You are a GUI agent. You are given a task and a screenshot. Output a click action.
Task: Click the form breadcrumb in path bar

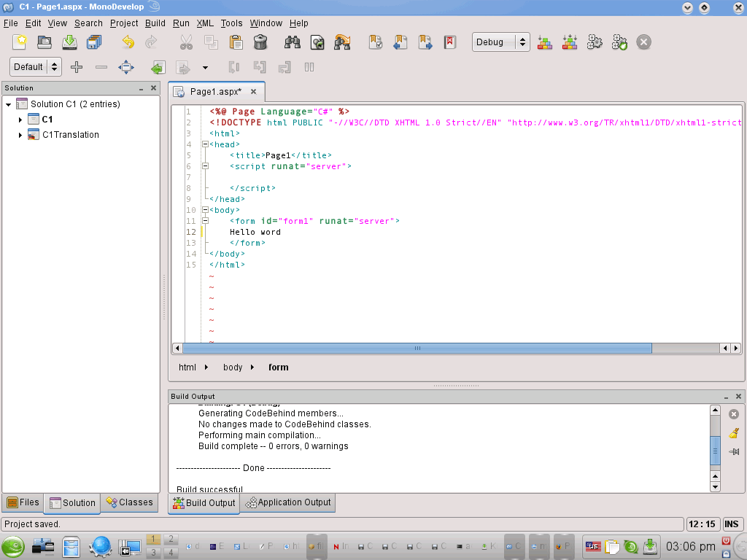tap(278, 367)
